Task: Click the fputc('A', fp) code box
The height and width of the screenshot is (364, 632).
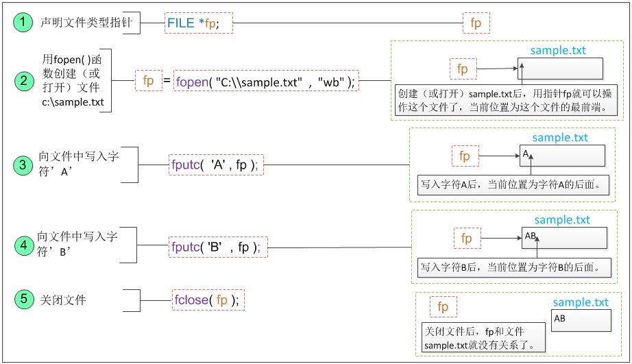Action: (x=216, y=165)
